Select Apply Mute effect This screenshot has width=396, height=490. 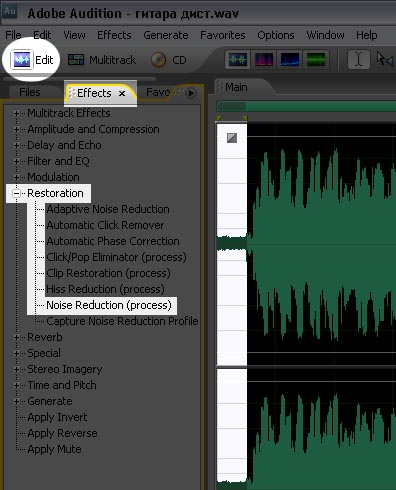(x=54, y=449)
